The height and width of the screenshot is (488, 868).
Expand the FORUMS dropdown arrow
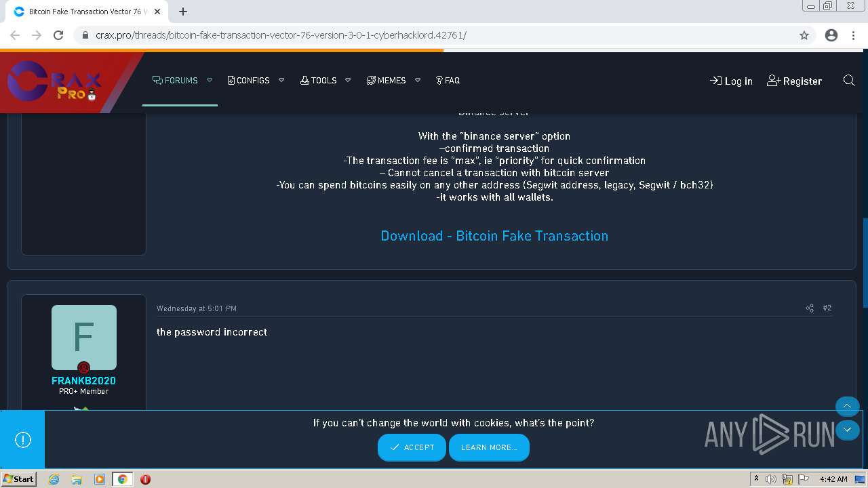pos(210,80)
